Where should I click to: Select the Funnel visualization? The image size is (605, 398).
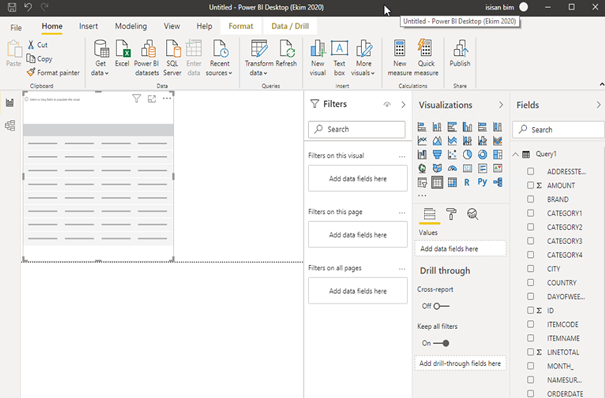(x=437, y=155)
